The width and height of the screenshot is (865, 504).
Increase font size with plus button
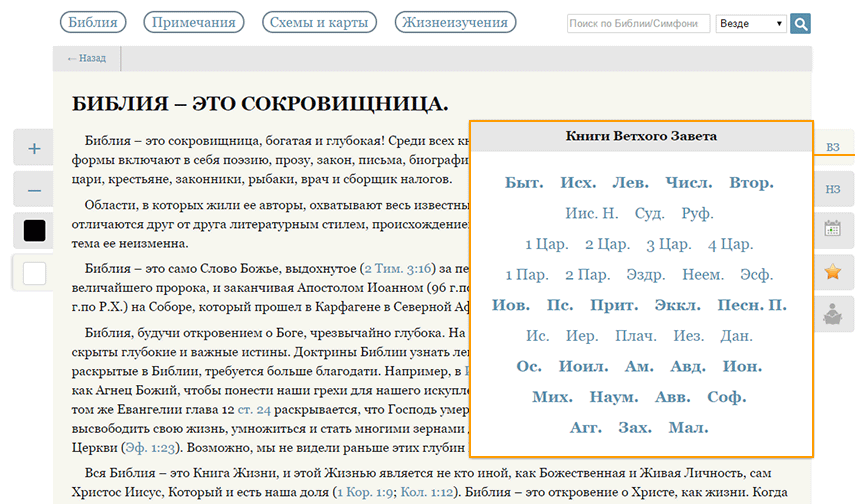coord(34,148)
